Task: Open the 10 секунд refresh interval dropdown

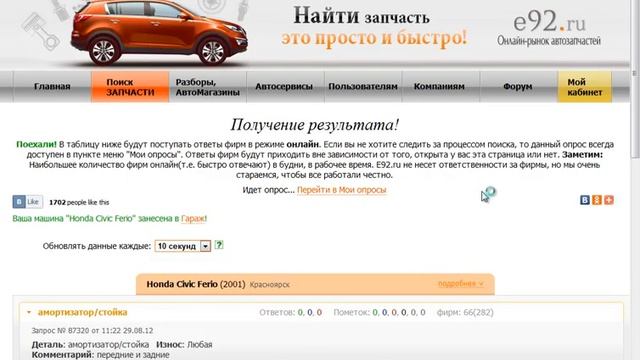Action: click(x=183, y=246)
